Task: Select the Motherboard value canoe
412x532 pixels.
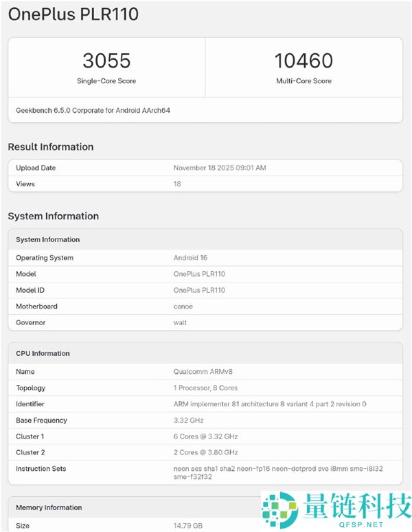Action: coord(183,307)
